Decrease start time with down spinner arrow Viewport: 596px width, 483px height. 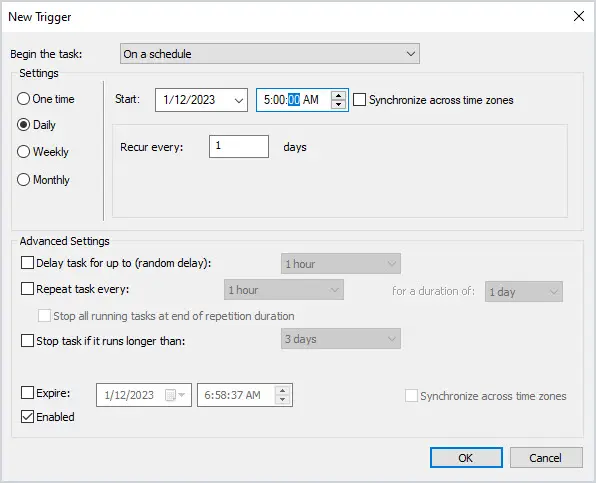(338, 105)
